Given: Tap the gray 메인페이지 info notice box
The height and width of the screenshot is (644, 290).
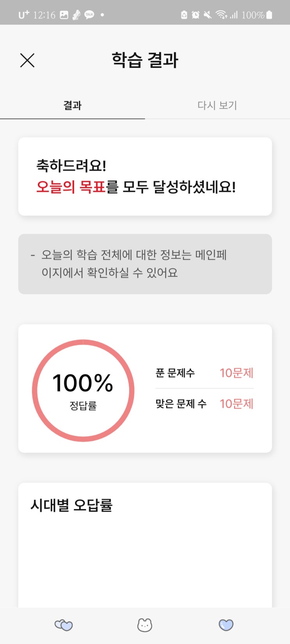Looking at the screenshot, I should coord(145,264).
